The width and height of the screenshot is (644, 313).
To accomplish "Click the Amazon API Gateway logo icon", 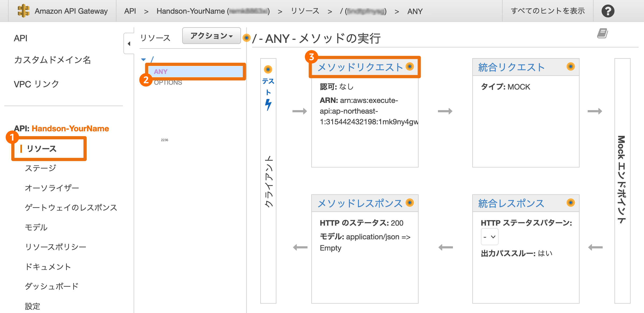I will tap(23, 11).
